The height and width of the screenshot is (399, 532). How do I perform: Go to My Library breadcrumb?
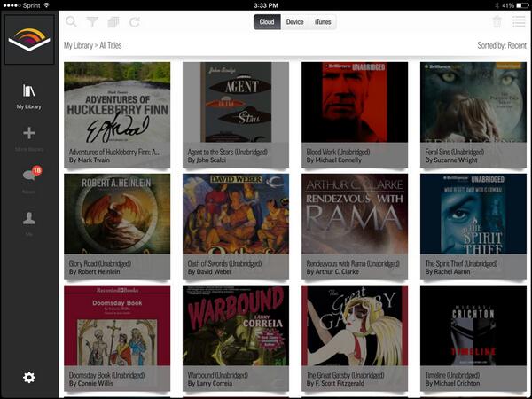click(78, 45)
